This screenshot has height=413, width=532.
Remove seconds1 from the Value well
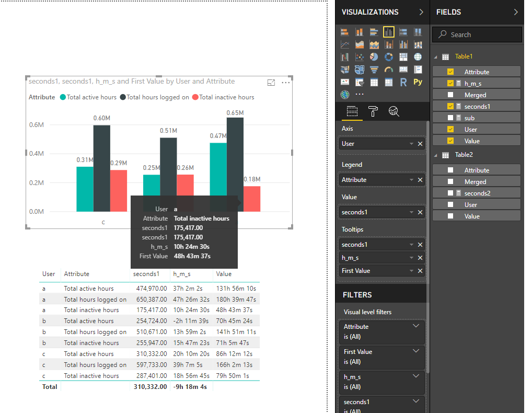tap(420, 212)
